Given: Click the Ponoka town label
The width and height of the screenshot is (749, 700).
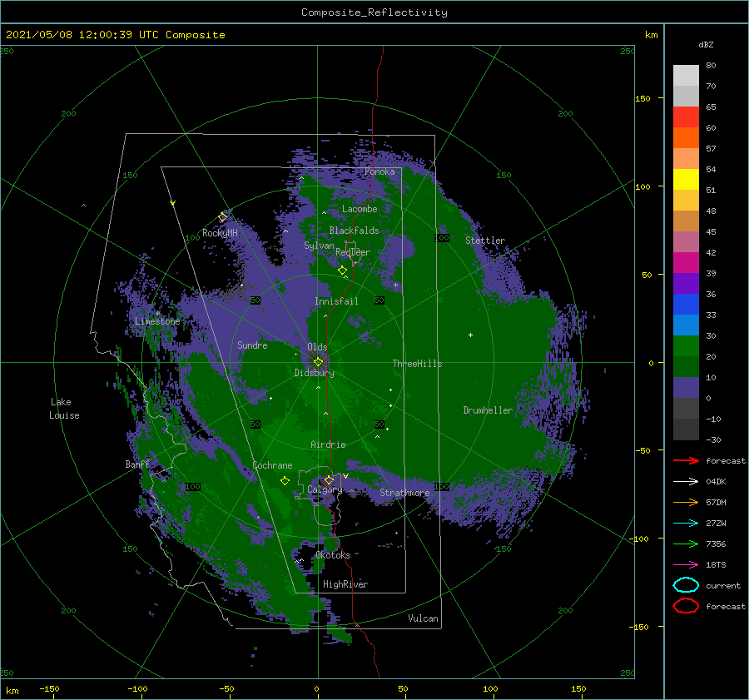Looking at the screenshot, I should [379, 171].
